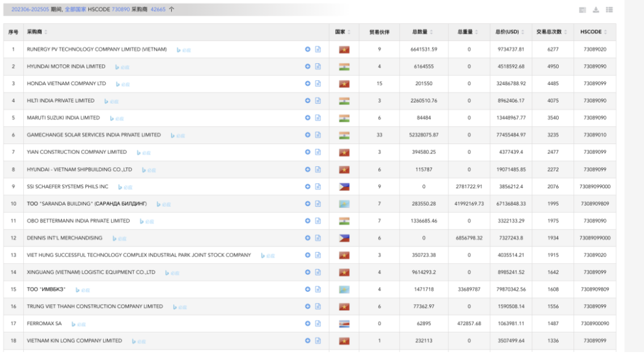This screenshot has width=644, height=360.
Task: Sort table by 总价(USD) column
Action: [509, 32]
